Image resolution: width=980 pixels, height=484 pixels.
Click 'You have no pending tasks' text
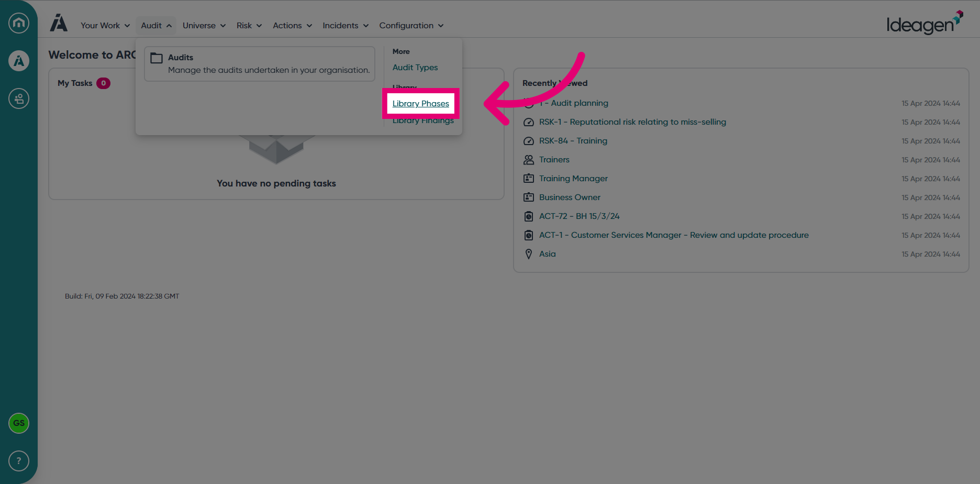click(x=276, y=183)
